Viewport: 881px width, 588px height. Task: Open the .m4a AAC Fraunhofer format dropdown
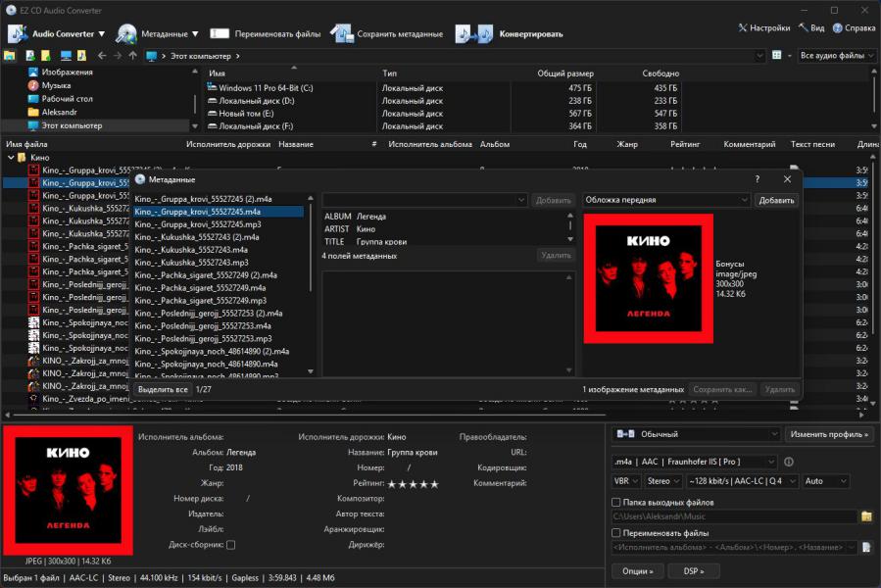pyautogui.click(x=694, y=462)
